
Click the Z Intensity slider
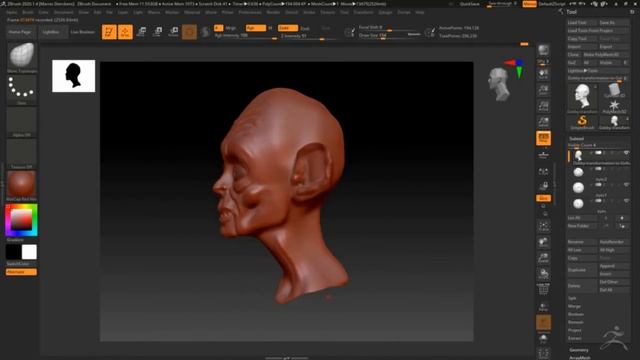(x=308, y=36)
